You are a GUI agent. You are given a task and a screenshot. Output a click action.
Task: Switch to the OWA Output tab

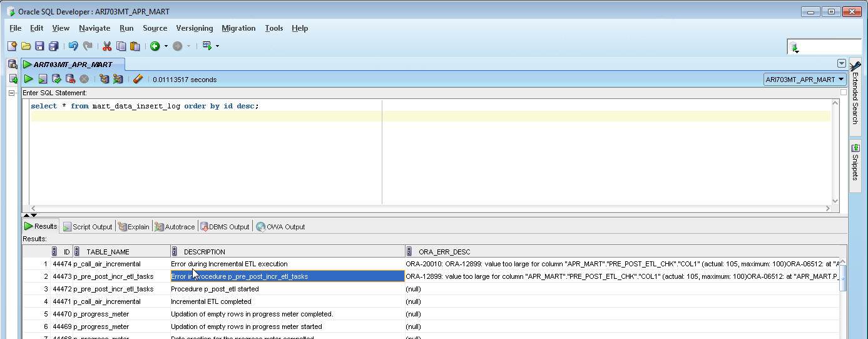click(x=280, y=227)
